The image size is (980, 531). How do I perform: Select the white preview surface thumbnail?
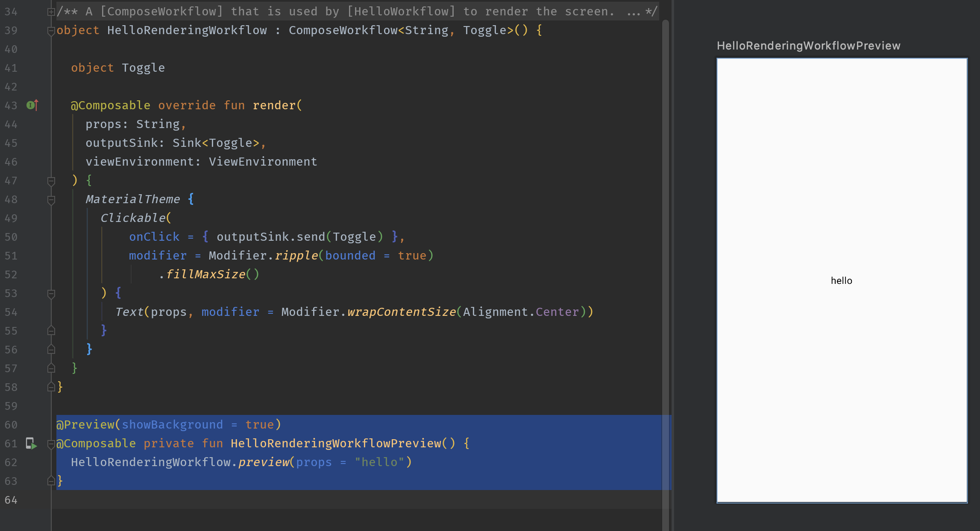coord(842,171)
